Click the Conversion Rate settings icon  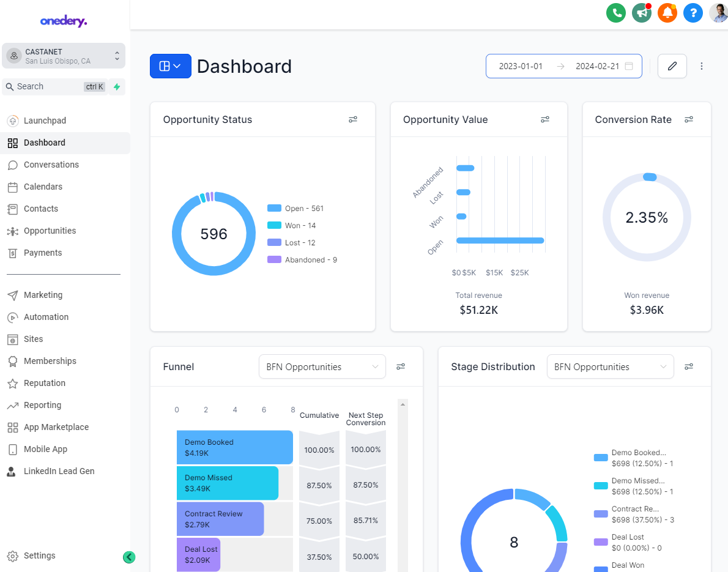tap(689, 119)
